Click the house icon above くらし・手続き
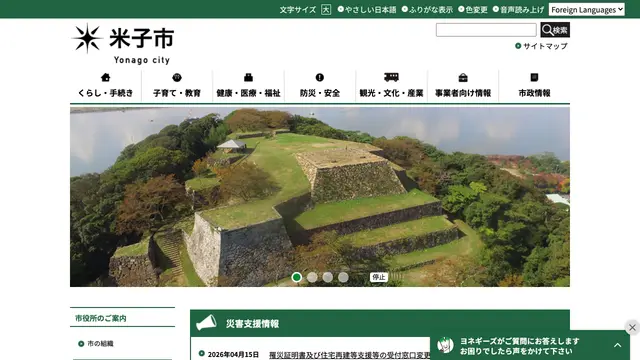 click(x=105, y=77)
